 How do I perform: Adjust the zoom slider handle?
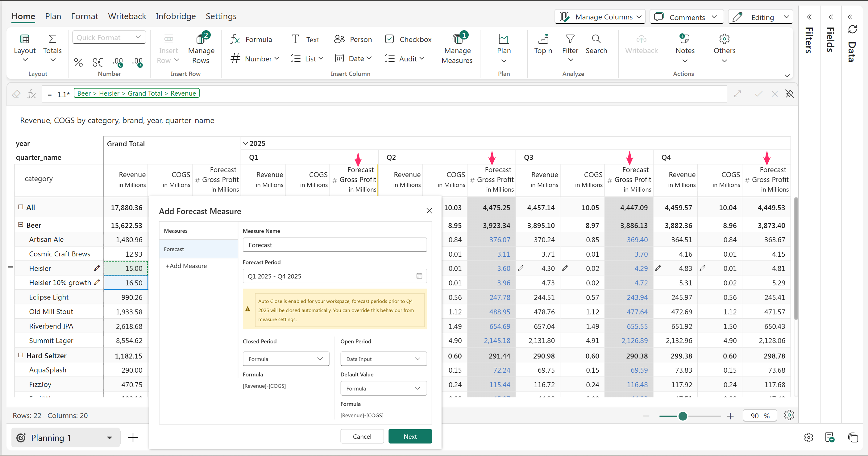[683, 416]
